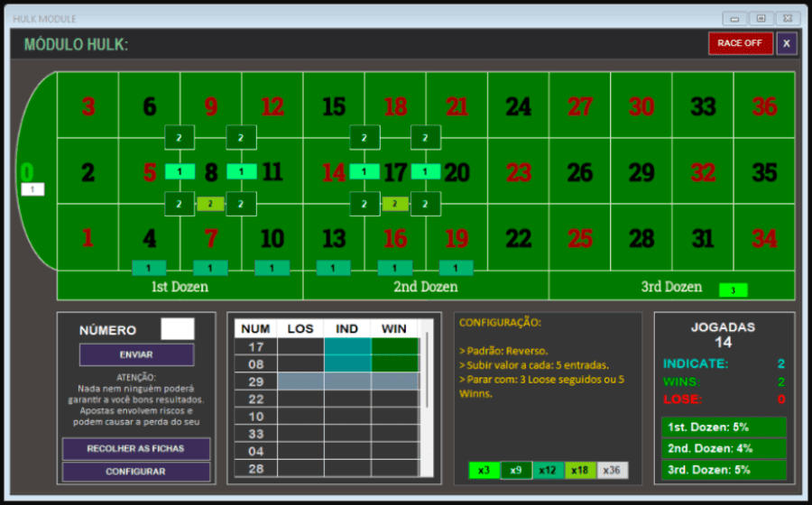Select row 29 in the history table
812x505 pixels.
click(x=327, y=381)
